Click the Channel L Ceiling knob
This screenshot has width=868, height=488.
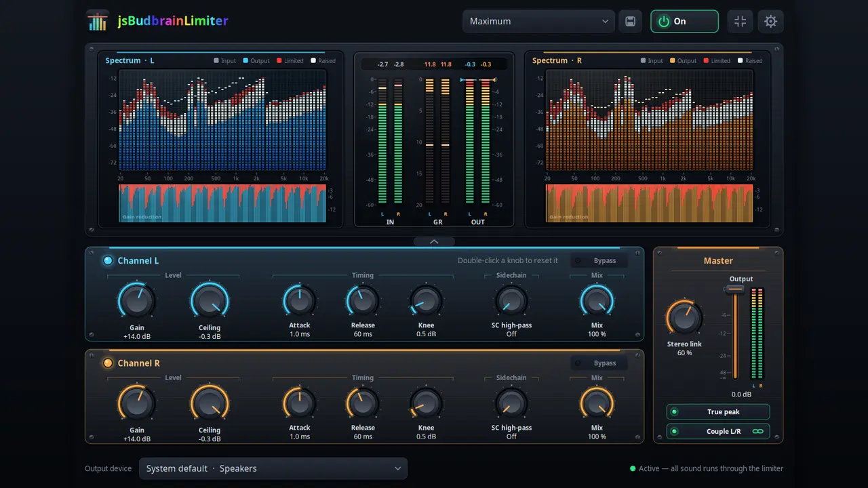tap(210, 301)
